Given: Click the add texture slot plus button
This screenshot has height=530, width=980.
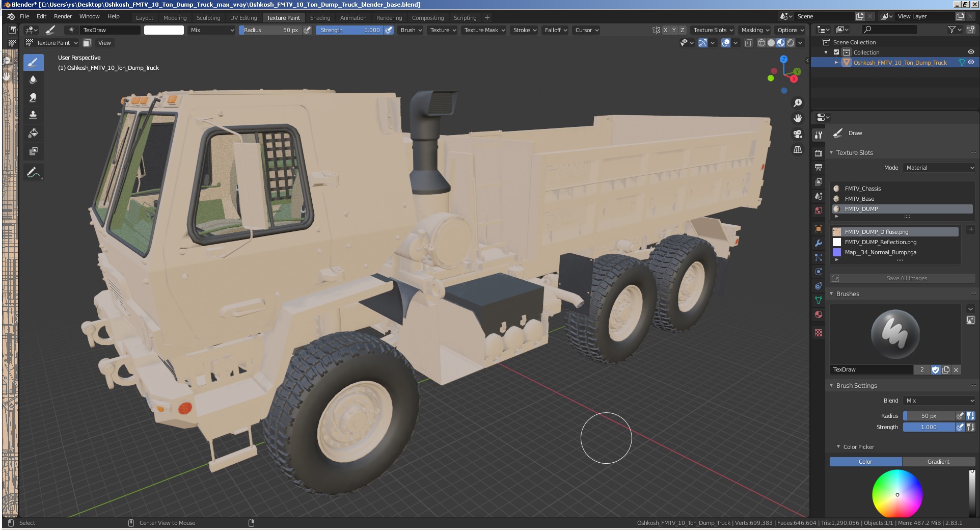Looking at the screenshot, I should tap(970, 230).
